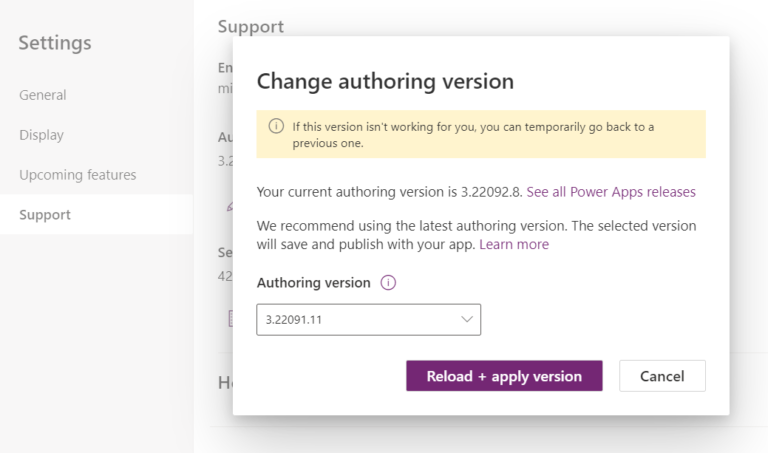Click the info icon in yellow banner
Image resolution: width=768 pixels, height=453 pixels.
276,126
